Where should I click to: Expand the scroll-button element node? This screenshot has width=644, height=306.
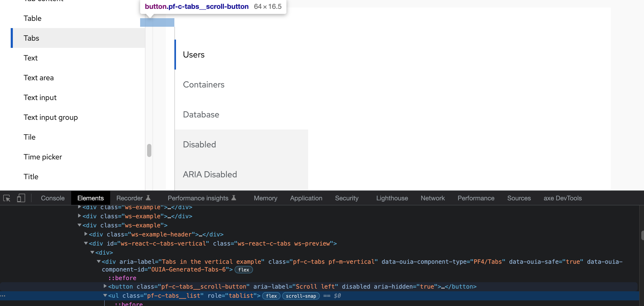click(x=105, y=286)
